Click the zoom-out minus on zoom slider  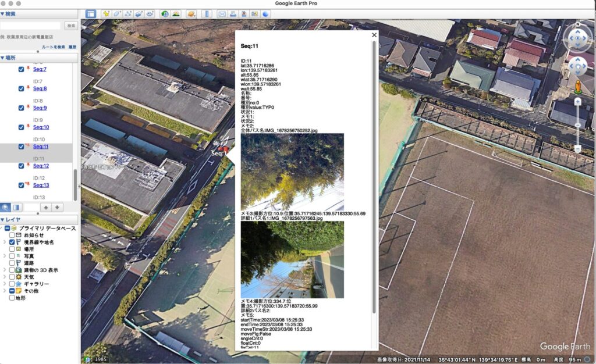point(578,149)
